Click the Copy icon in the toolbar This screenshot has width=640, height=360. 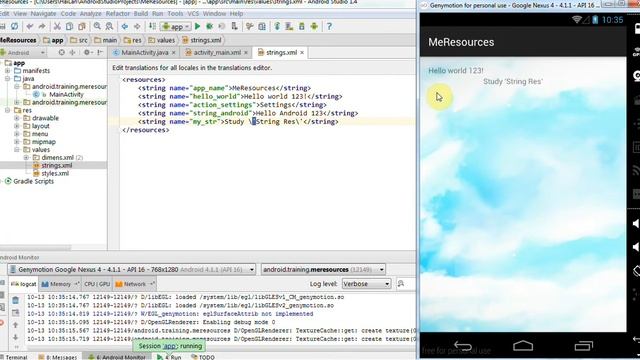[69, 27]
